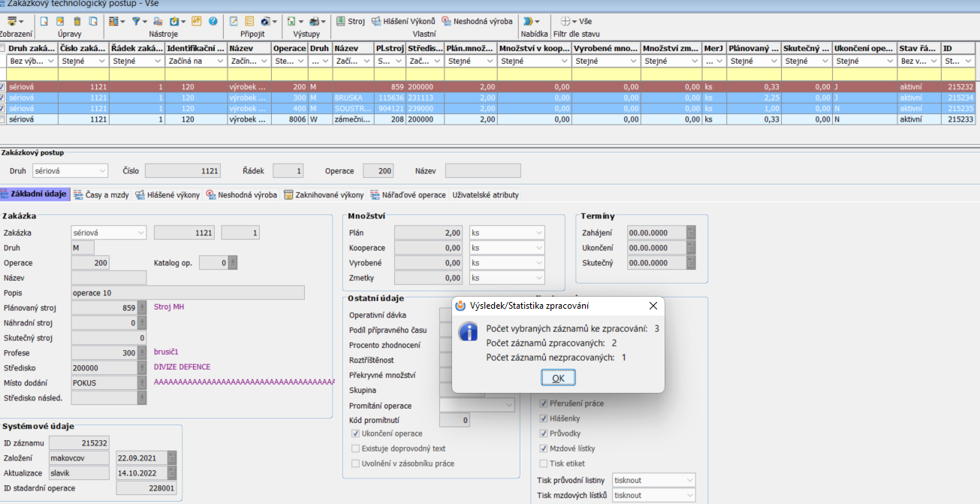
Task: Click the Excel export icon in Výstupy
Action: pos(291,21)
